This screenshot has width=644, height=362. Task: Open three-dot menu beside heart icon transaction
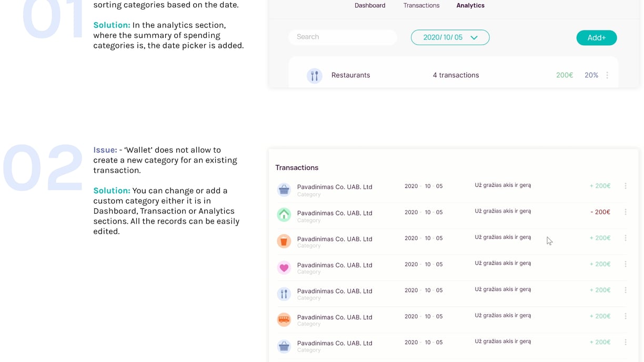626,264
